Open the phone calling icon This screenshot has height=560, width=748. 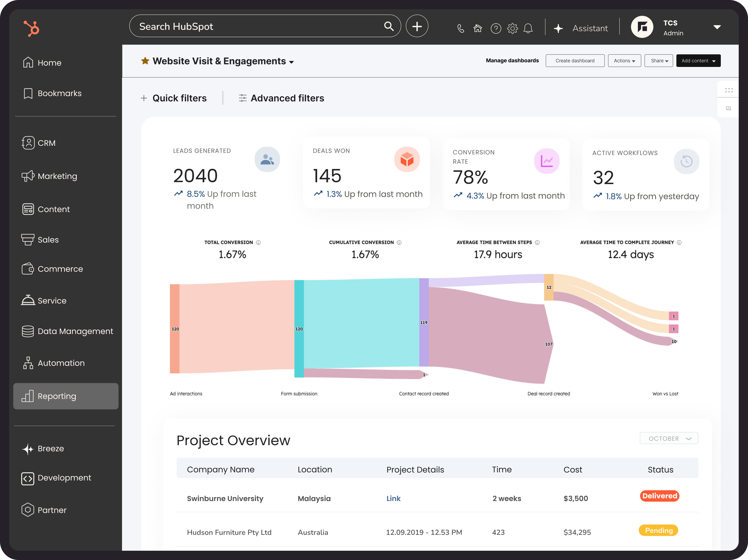click(x=461, y=29)
